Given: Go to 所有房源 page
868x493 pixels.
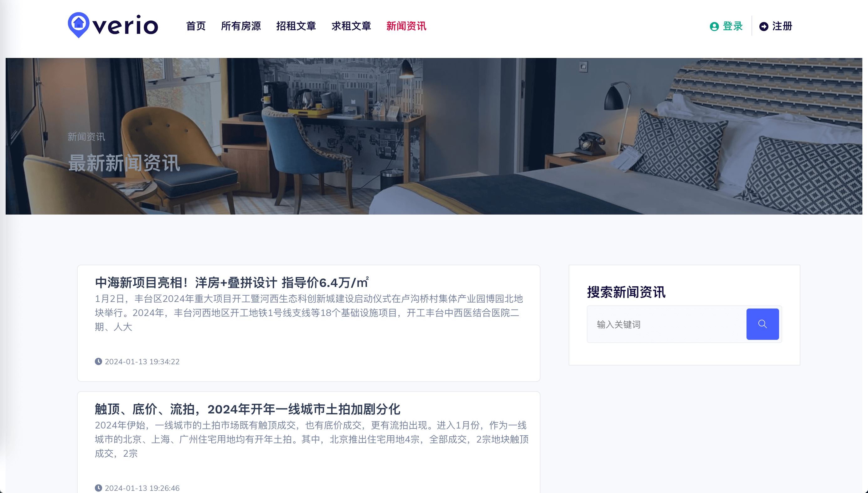Looking at the screenshot, I should (240, 26).
